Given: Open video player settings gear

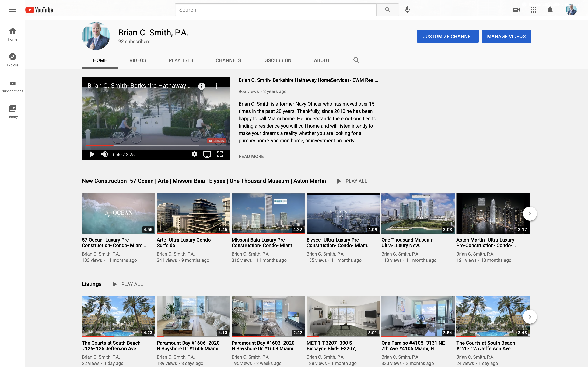Looking at the screenshot, I should [x=194, y=154].
